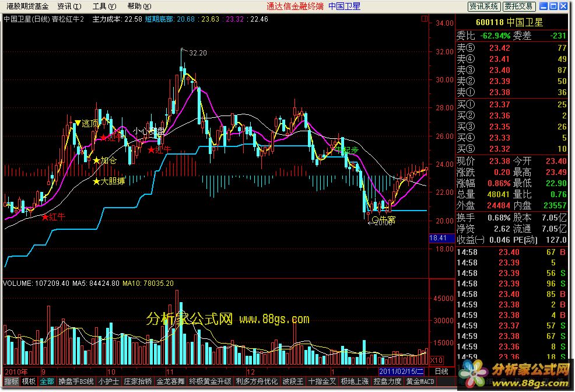575x392 pixels.
Task: Select the 卖⑤ 23.42 order row
Action: click(x=511, y=48)
